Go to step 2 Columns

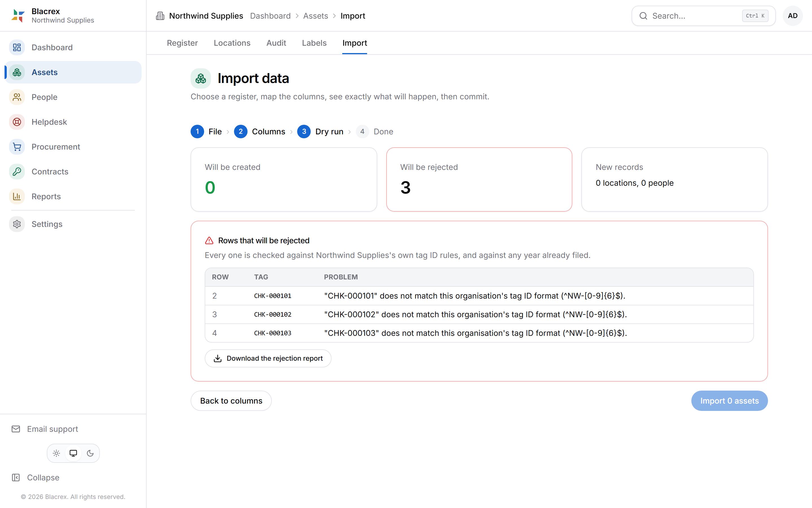260,131
